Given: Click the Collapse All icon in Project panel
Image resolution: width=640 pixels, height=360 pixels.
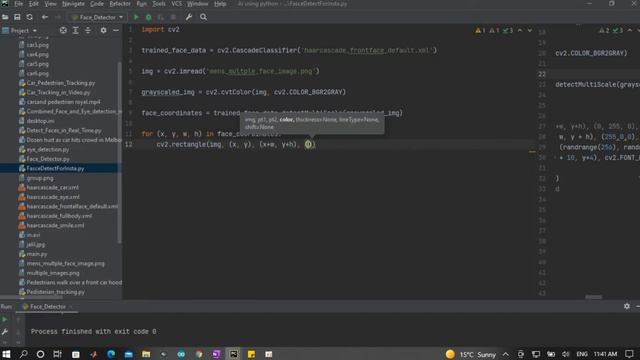Looking at the screenshot, I should coord(88,31).
